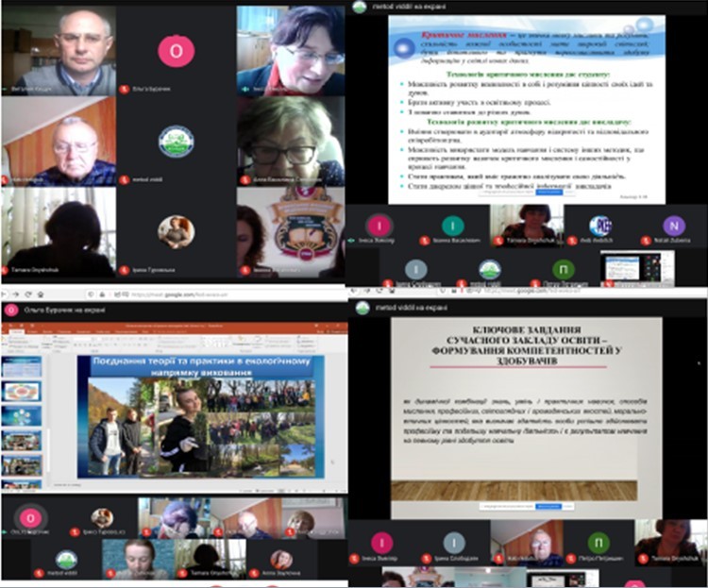The width and height of the screenshot is (708, 588).
Task: Click blue button under wooden-floor slide
Action: tap(548, 507)
